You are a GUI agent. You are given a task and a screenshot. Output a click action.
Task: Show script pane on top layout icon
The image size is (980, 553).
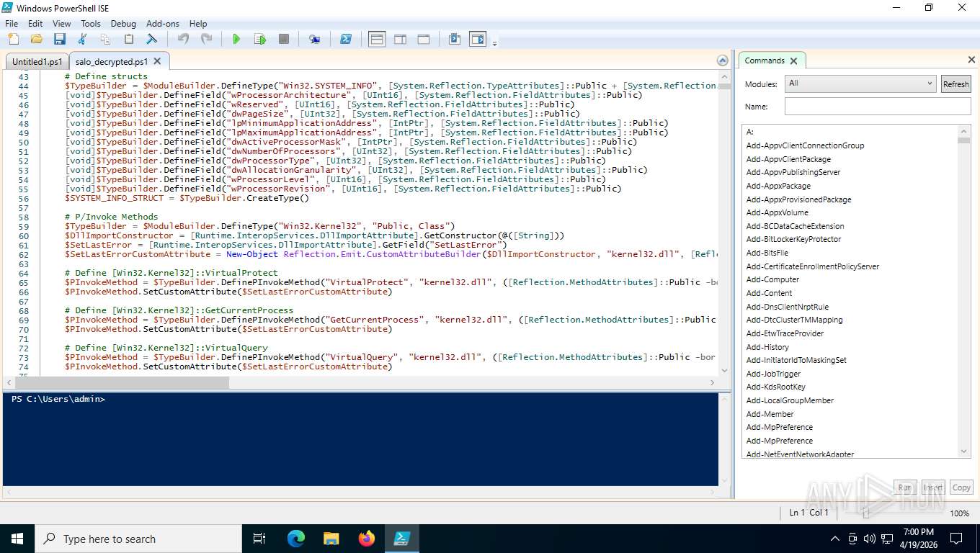click(x=377, y=39)
